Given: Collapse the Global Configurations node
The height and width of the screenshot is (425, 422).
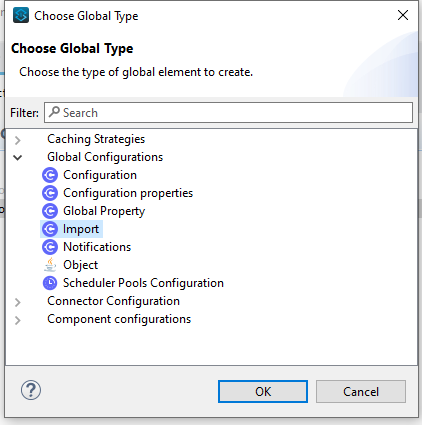Looking at the screenshot, I should (x=18, y=157).
